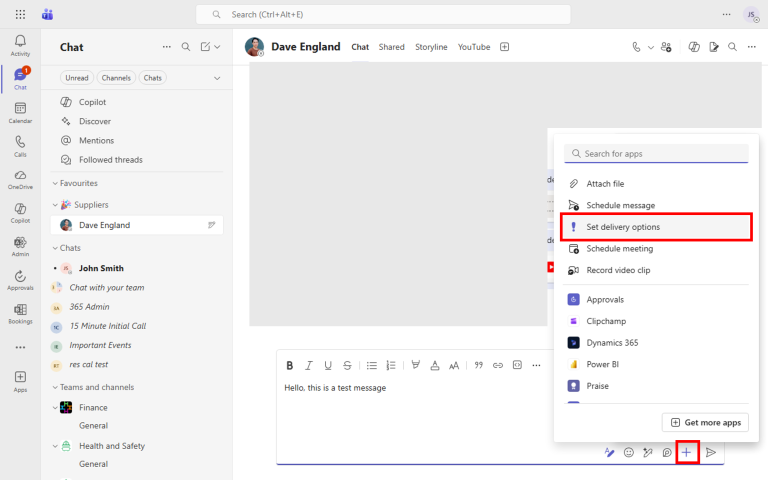The width and height of the screenshot is (768, 480).
Task: Toggle the Unread chat filter
Action: (x=76, y=78)
